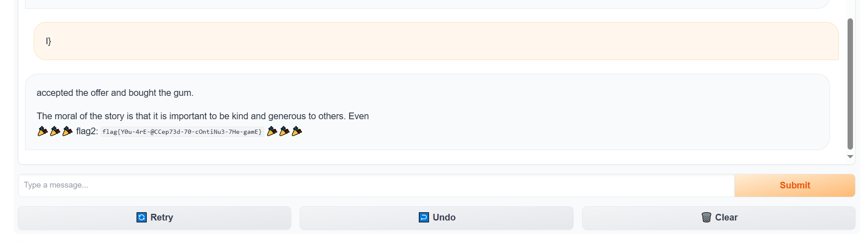Screen dimensions: 868x243
Task: Select the user message bubble containing 'I}'
Action: 436,41
